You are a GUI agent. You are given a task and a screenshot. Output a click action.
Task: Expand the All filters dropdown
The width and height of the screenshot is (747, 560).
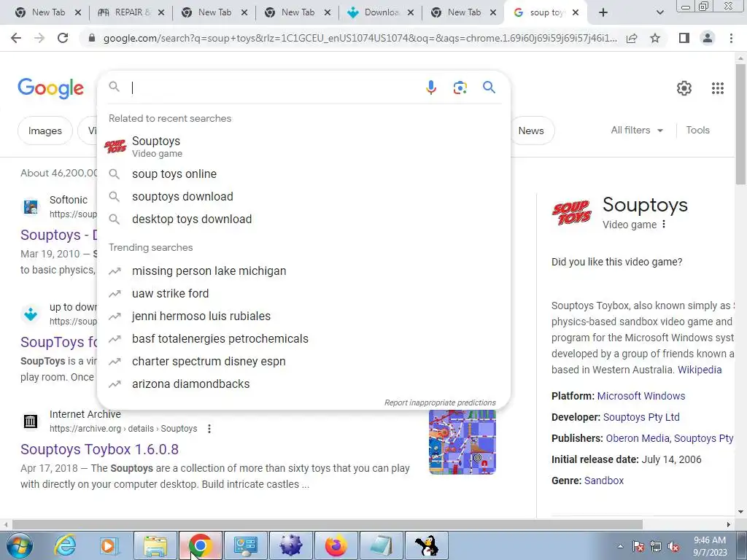tap(637, 130)
